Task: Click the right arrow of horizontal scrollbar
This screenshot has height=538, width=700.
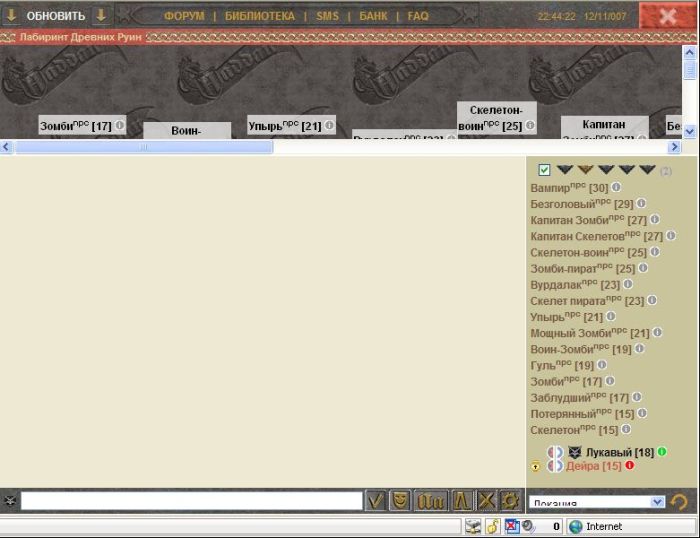Action: pos(675,147)
